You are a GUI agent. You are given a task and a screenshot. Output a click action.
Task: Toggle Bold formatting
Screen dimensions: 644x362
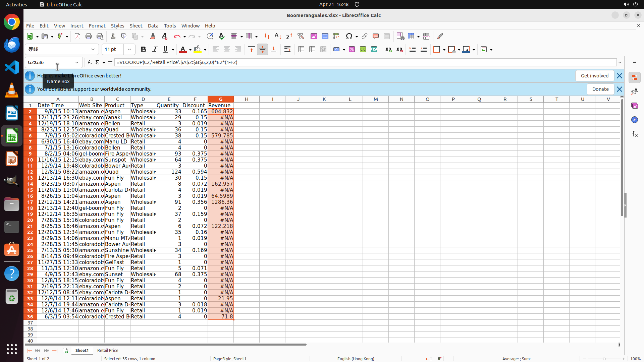(x=144, y=50)
